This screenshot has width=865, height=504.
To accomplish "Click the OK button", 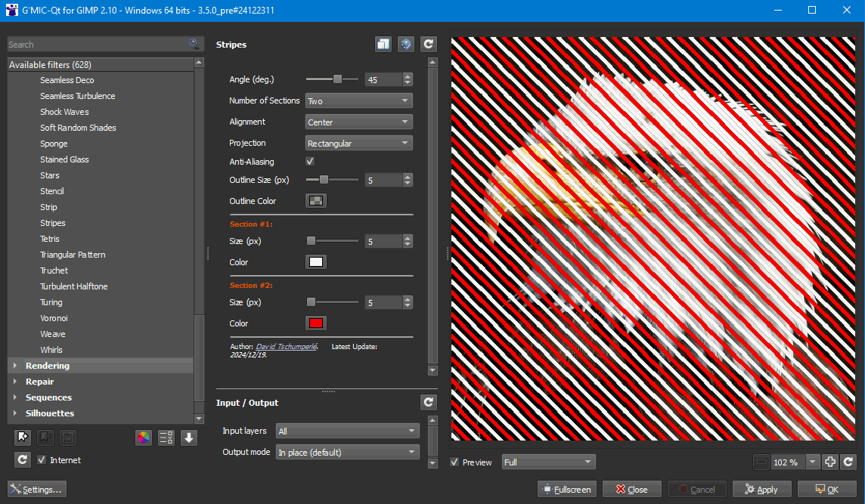I will click(827, 489).
